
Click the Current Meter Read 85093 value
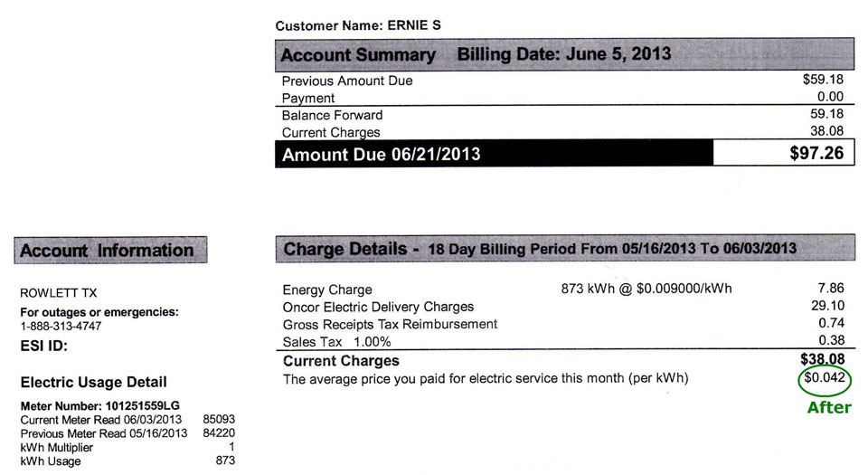pyautogui.click(x=219, y=419)
